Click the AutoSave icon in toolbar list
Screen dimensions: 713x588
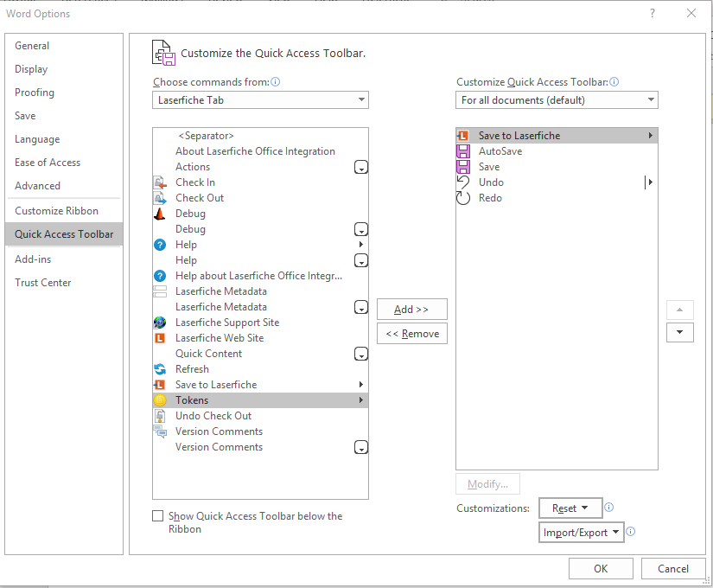pos(463,151)
